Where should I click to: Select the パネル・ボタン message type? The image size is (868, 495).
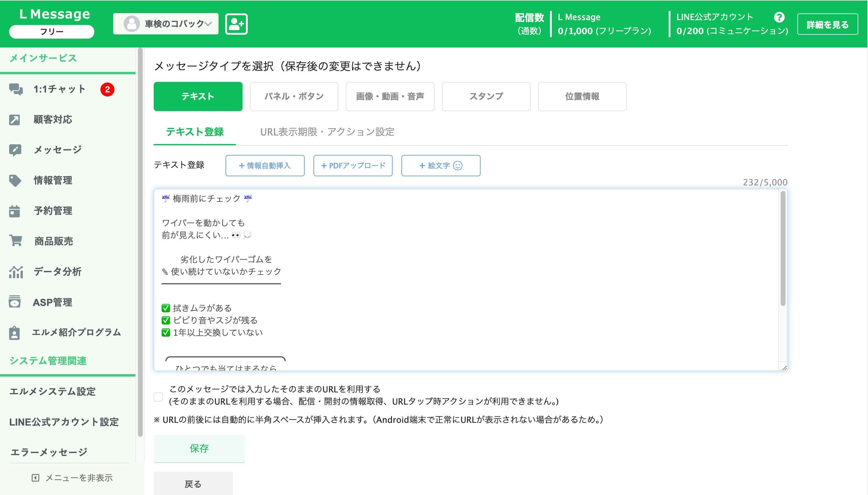click(x=294, y=97)
